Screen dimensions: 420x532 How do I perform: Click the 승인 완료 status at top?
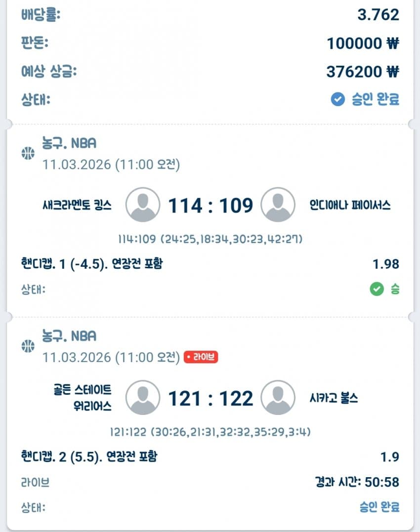pos(374,100)
